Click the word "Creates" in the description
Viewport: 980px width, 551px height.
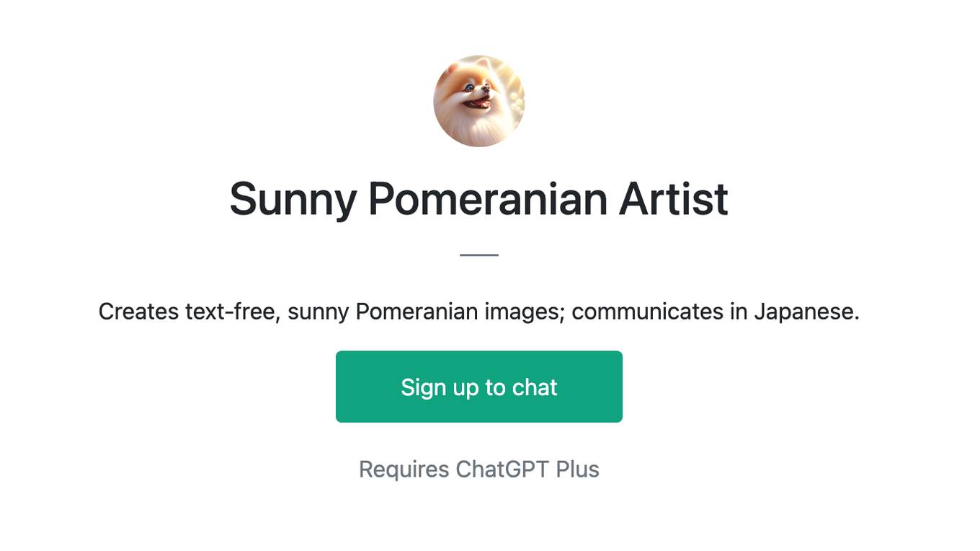click(x=138, y=312)
